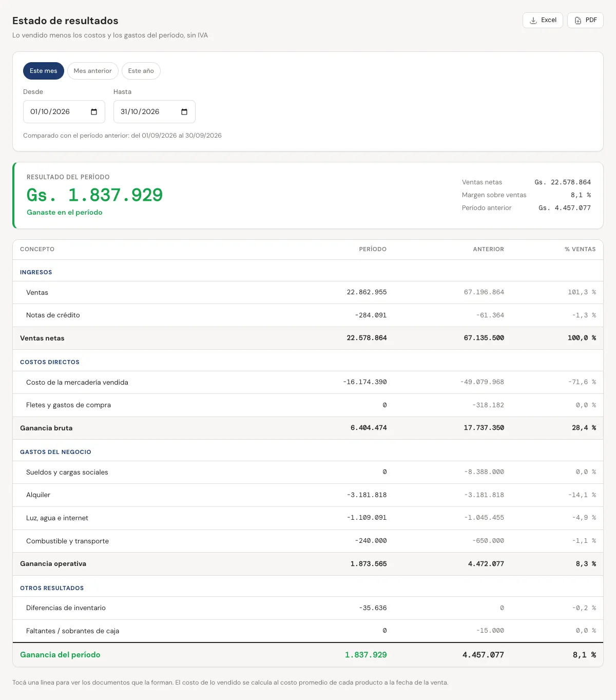Screen dimensions: 616x700
Task: Open the Alquiler expense line
Action: 308,495
